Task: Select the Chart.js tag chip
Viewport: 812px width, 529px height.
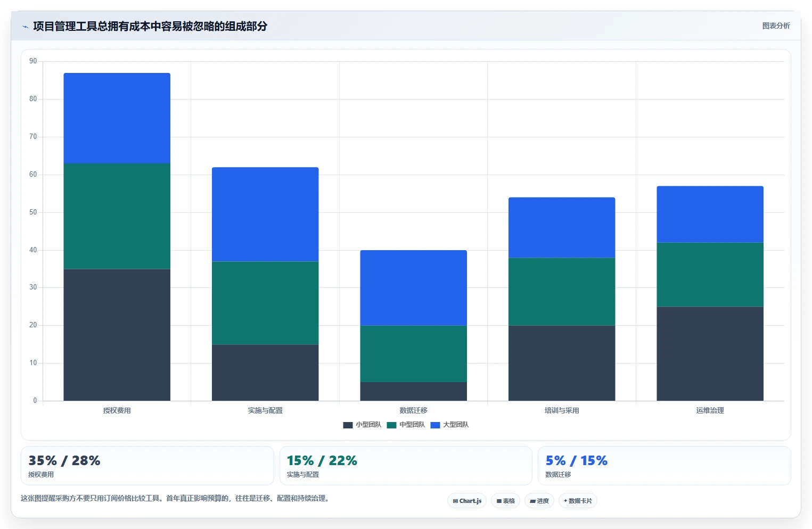Action: pyautogui.click(x=467, y=501)
